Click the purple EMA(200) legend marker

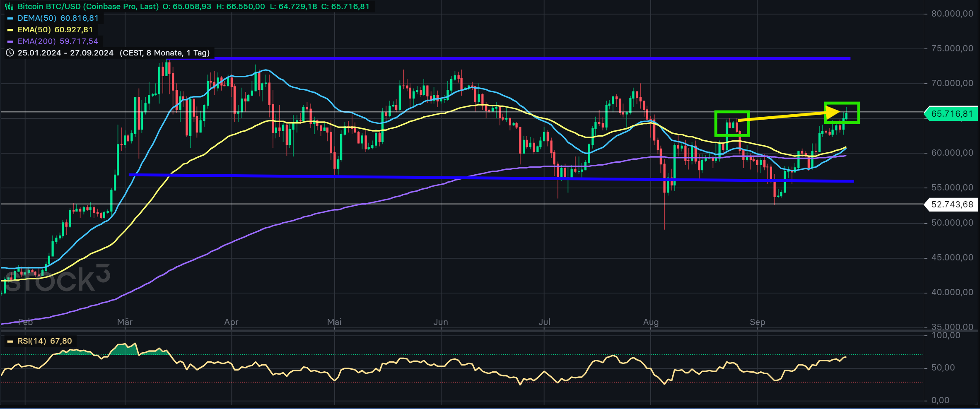coord(10,41)
